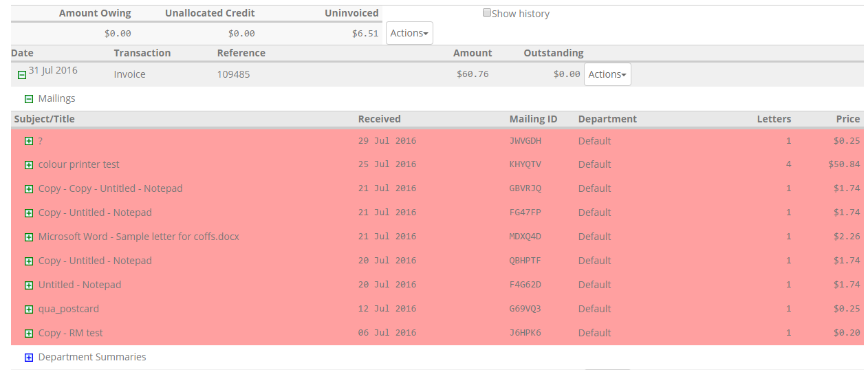Expand the 'colour printer test' mailing plus icon
The image size is (868, 370).
29,165
